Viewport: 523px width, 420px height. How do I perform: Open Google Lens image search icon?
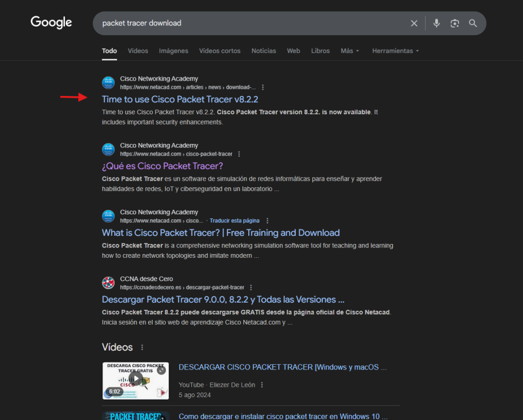click(x=455, y=23)
